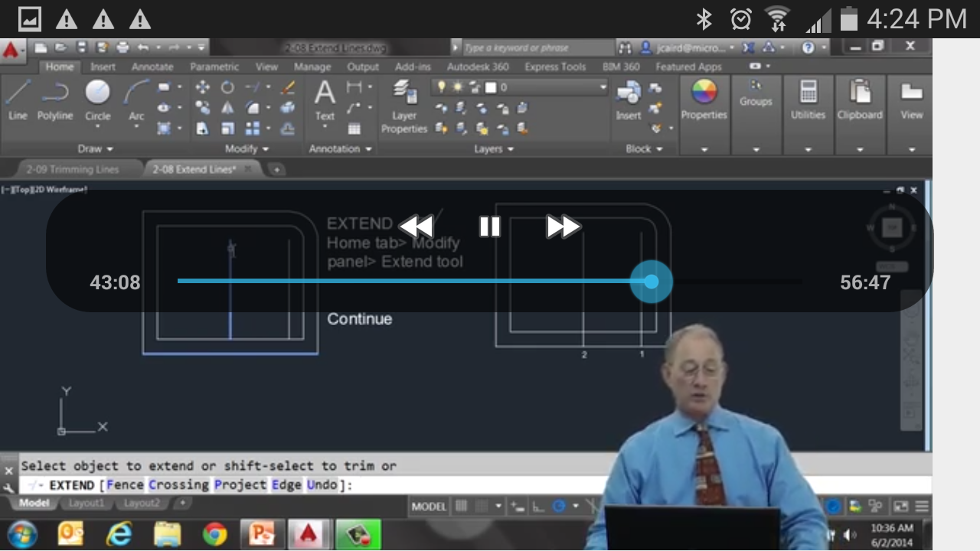Insert a Table from Annotation panel
This screenshot has width=980, height=551.
(354, 129)
